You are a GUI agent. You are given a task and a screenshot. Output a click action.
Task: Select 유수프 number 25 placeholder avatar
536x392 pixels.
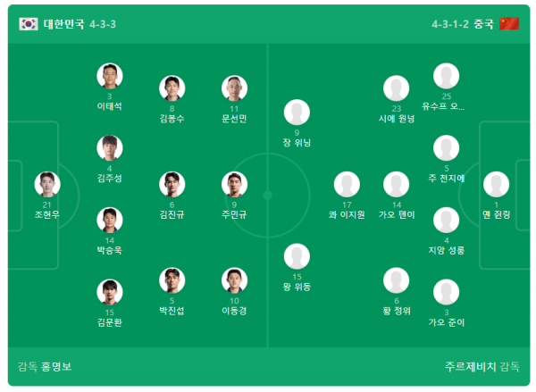point(446,76)
